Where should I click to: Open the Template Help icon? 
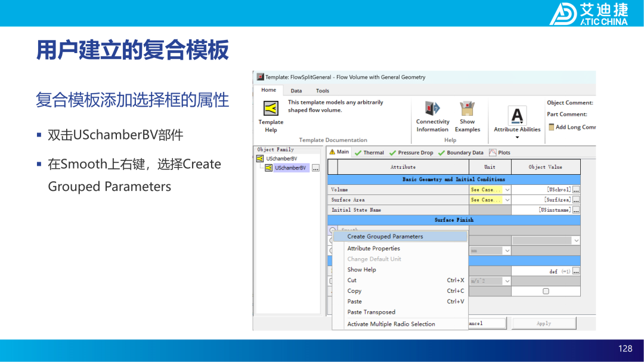(x=271, y=109)
